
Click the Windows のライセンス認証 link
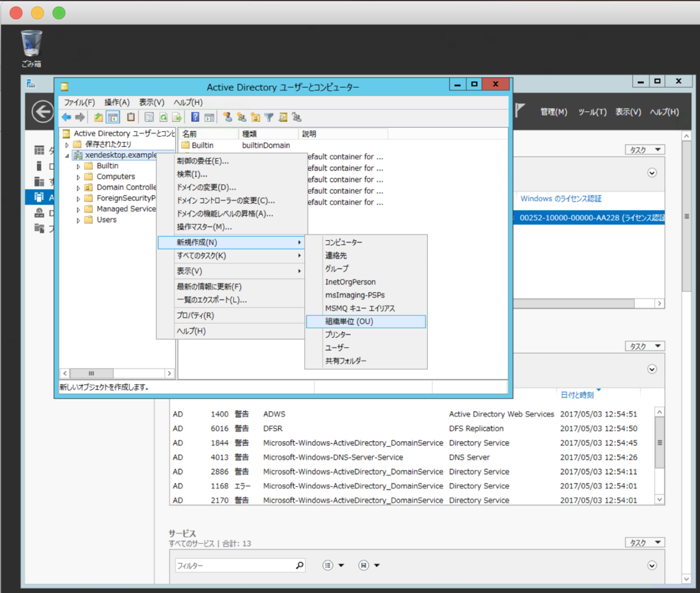coord(561,199)
